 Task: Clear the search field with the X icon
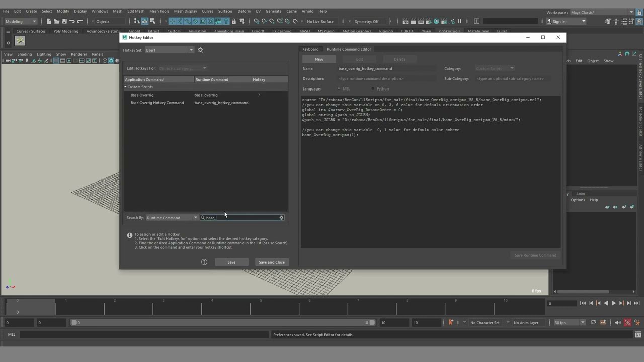click(281, 218)
